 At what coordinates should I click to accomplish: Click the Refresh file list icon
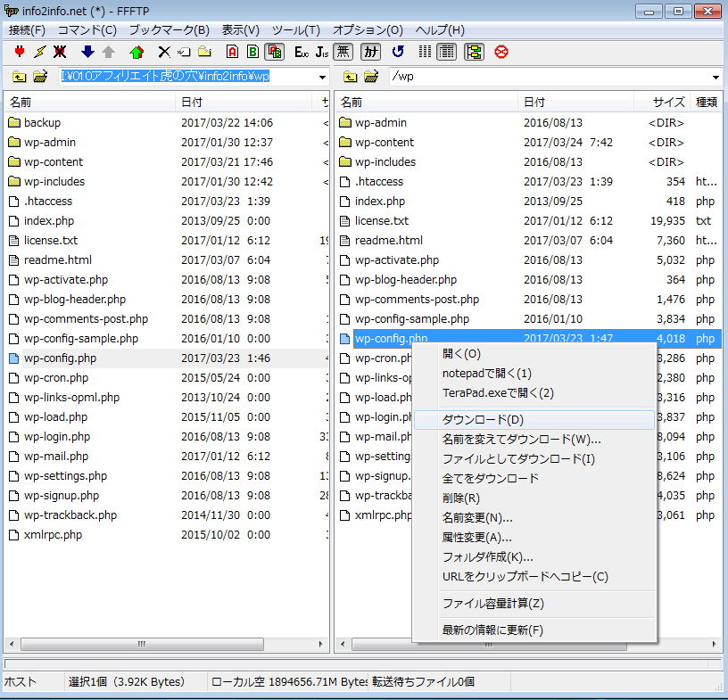click(398, 52)
